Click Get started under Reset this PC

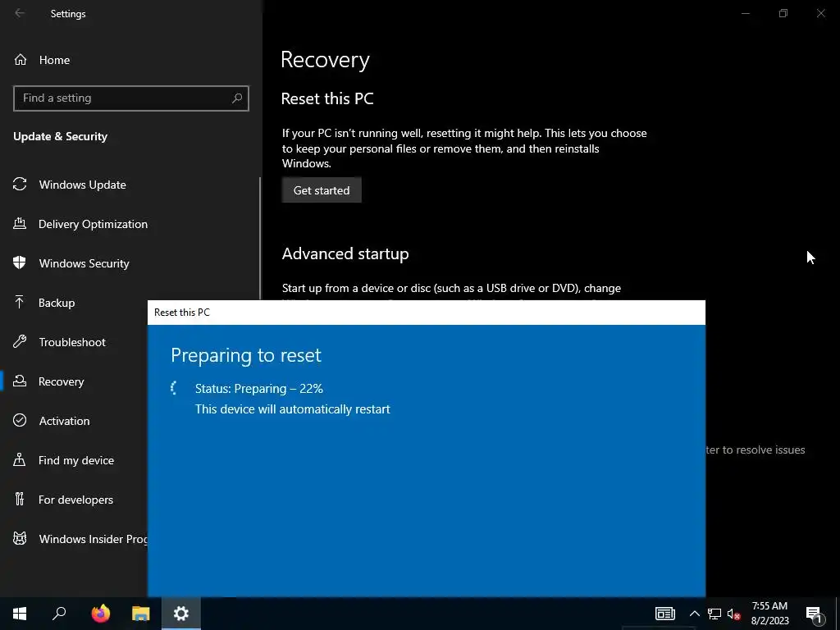click(x=322, y=190)
